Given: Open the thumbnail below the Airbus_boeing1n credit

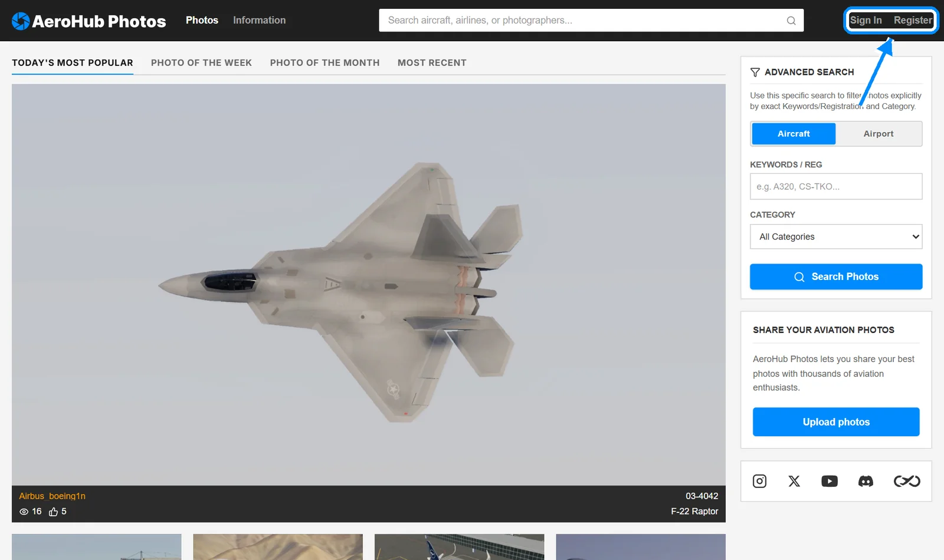Looking at the screenshot, I should 97,547.
